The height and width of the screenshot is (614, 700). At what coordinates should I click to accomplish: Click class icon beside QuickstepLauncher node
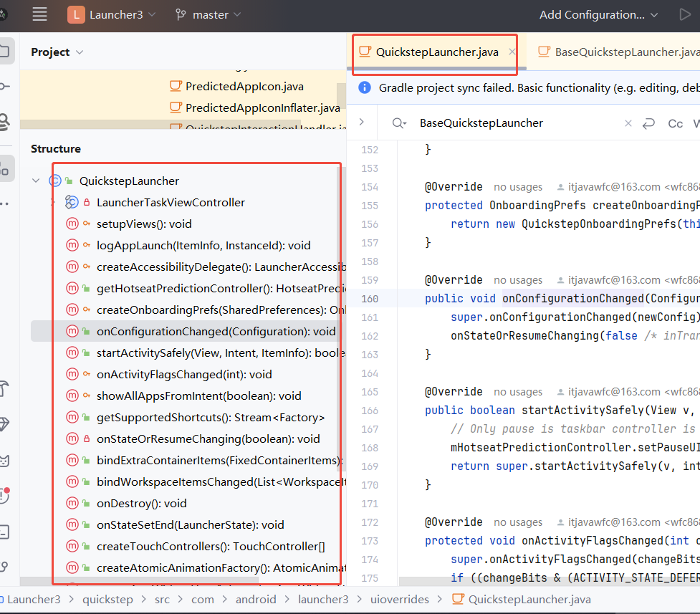[55, 181]
